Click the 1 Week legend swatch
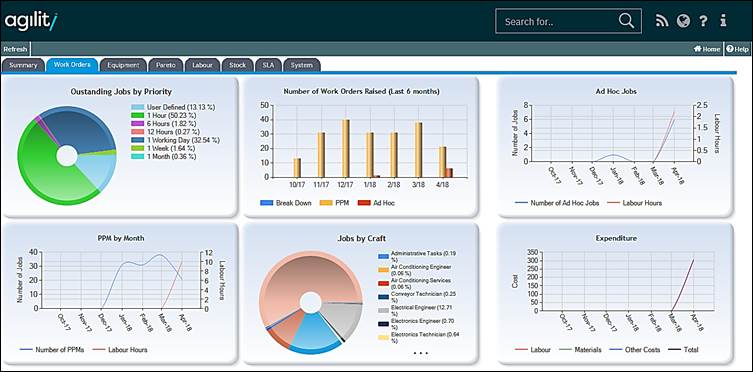This screenshot has height=372, width=753. coord(137,148)
